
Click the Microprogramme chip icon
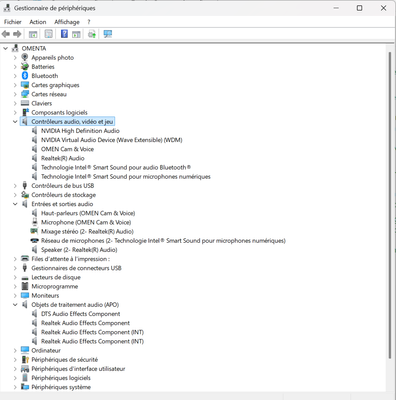tap(25, 286)
